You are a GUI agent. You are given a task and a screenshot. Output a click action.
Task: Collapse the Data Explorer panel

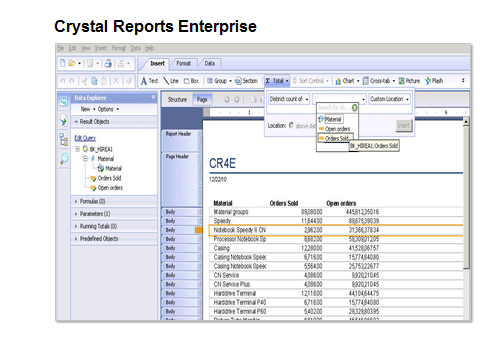153,97
